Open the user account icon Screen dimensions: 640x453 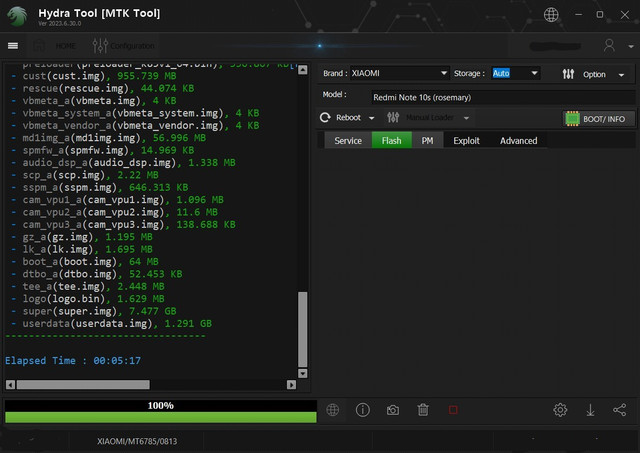coord(609,45)
